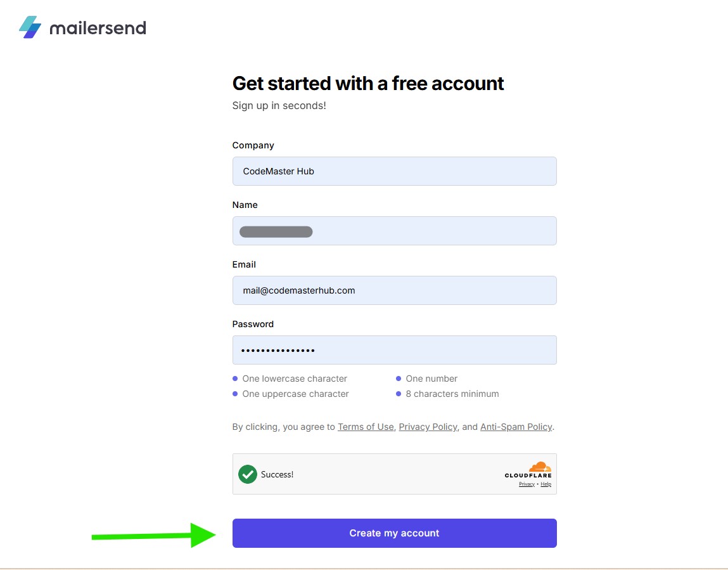Viewport: 728px width, 570px height.
Task: Click the Email field label
Action: (244, 264)
